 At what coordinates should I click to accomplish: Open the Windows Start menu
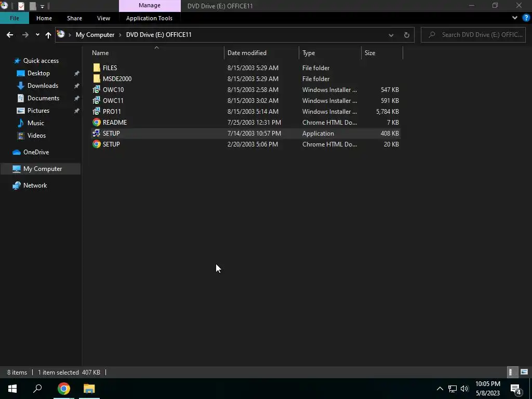click(x=12, y=389)
